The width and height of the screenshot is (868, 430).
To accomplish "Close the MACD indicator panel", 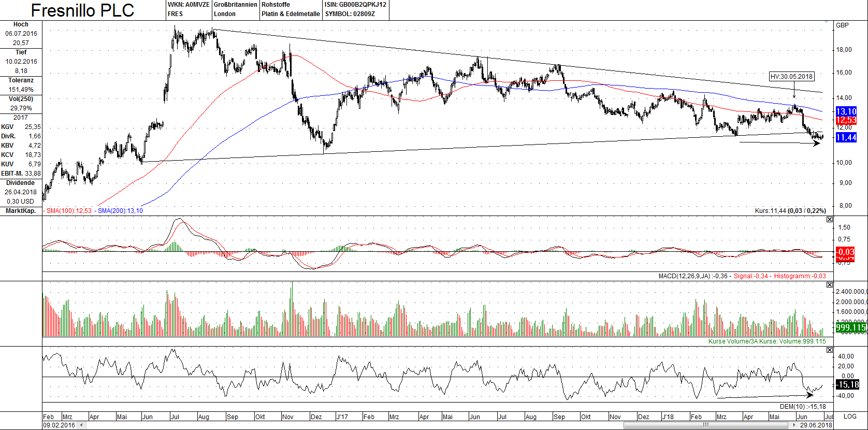I will click(x=830, y=220).
